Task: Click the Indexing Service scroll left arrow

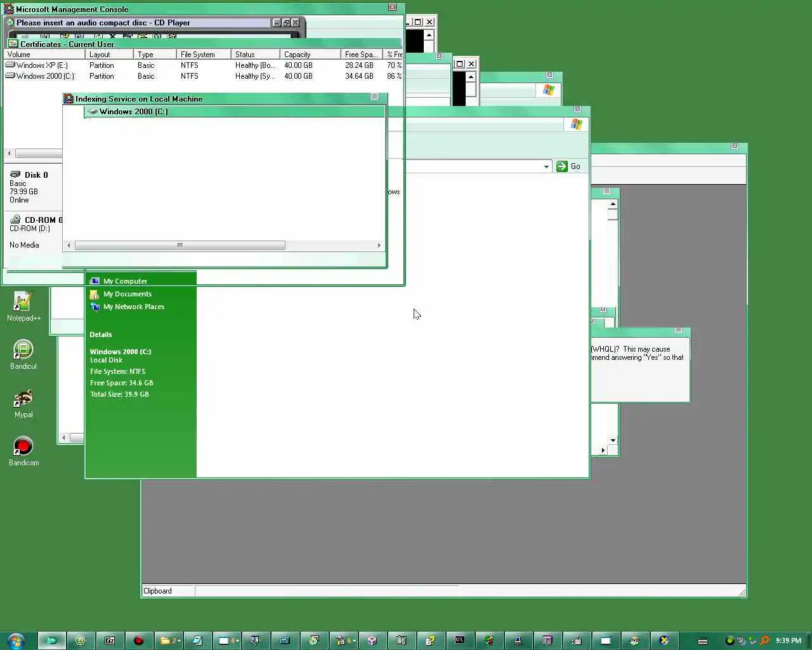Action: tap(69, 245)
